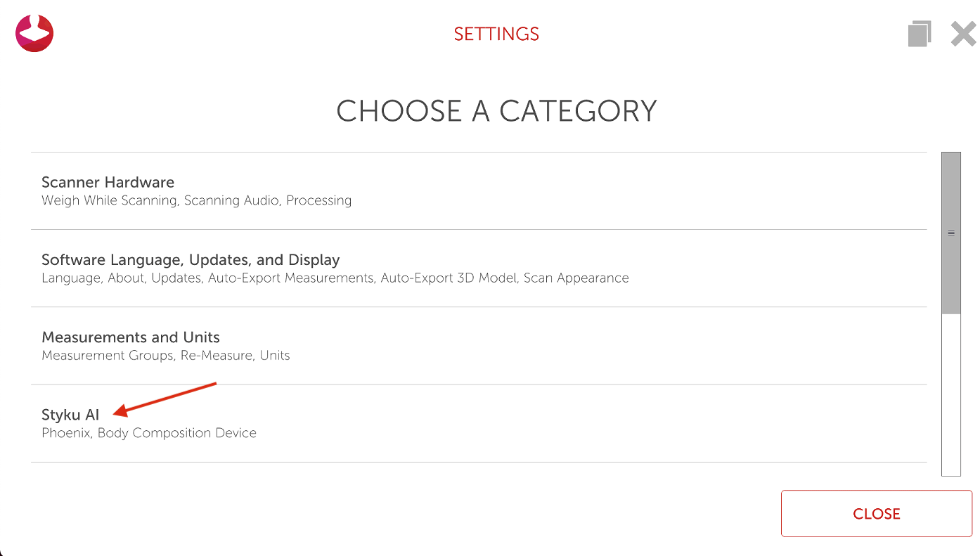Click the CHOOSE A CATEGORY heading

click(x=496, y=111)
